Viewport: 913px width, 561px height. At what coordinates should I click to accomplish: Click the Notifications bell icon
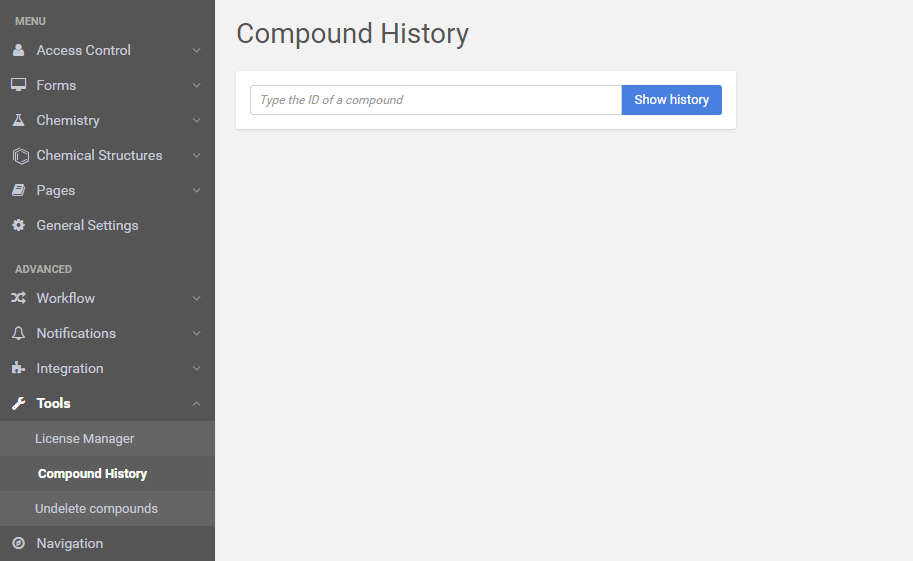(18, 333)
